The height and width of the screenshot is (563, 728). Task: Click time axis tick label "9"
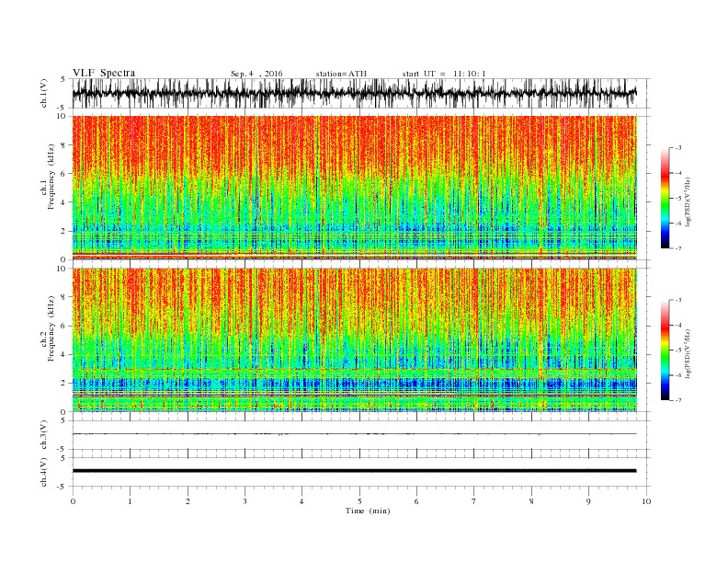click(x=588, y=501)
